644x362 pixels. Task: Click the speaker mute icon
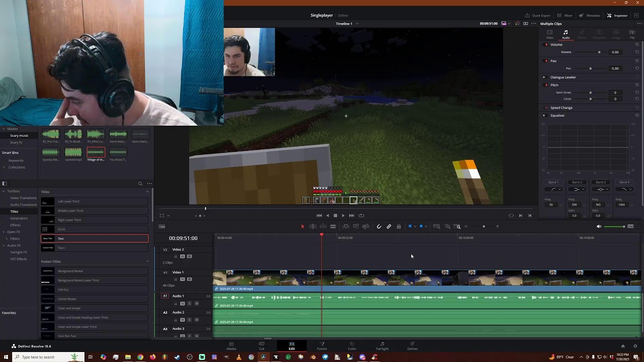[599, 227]
